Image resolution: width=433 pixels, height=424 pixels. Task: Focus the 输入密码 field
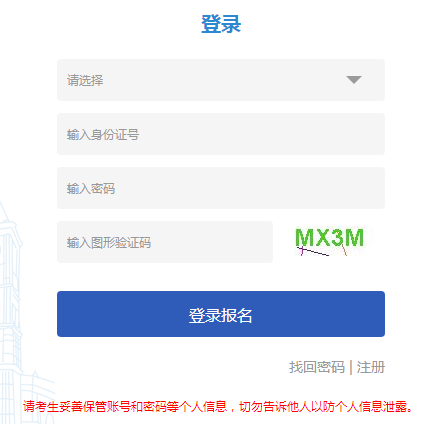[221, 188]
